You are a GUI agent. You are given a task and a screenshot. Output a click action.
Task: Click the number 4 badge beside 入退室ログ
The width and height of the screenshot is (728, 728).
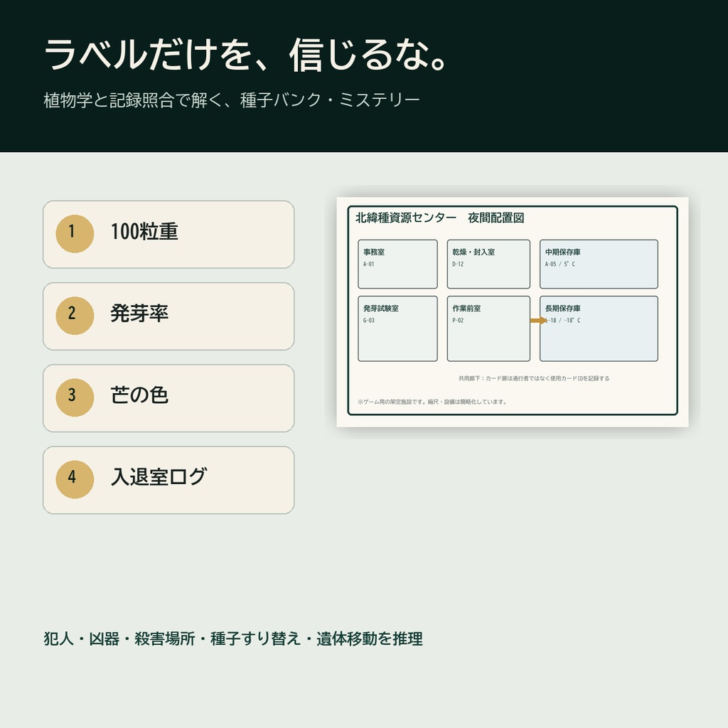tap(75, 479)
